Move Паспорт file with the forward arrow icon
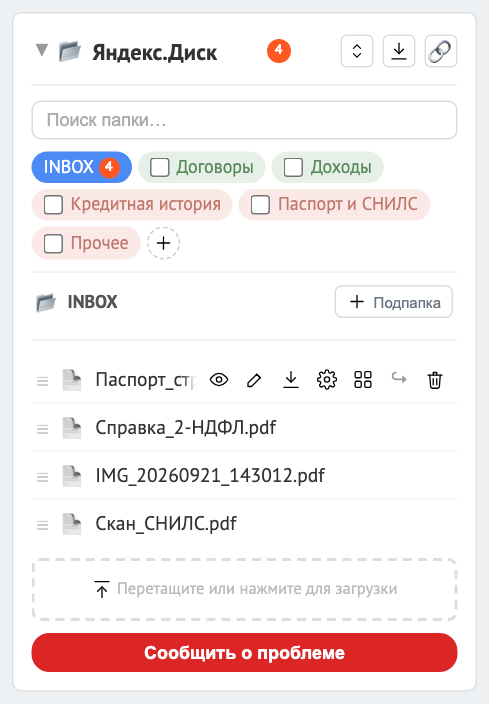The height and width of the screenshot is (704, 489). click(399, 378)
